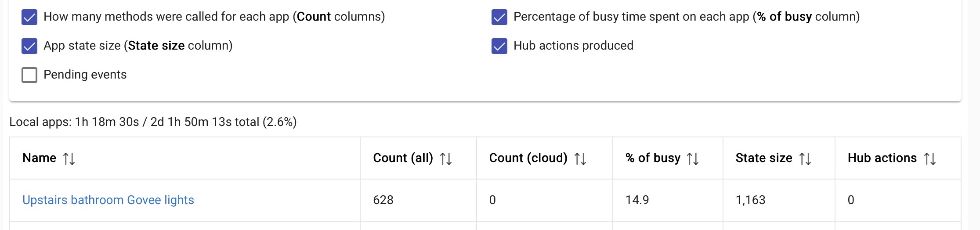Uncheck Percentage of busy time checkbox

click(499, 17)
